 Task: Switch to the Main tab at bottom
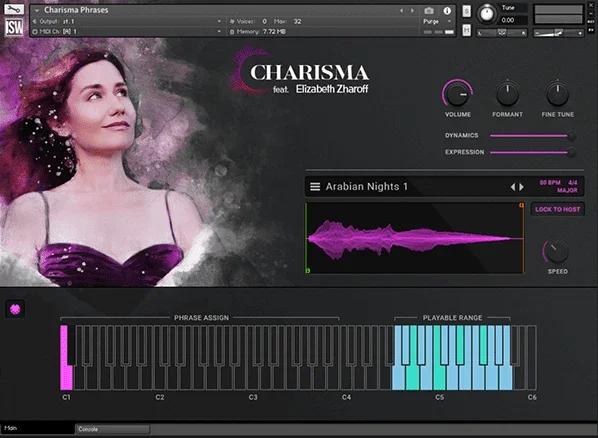(x=37, y=428)
